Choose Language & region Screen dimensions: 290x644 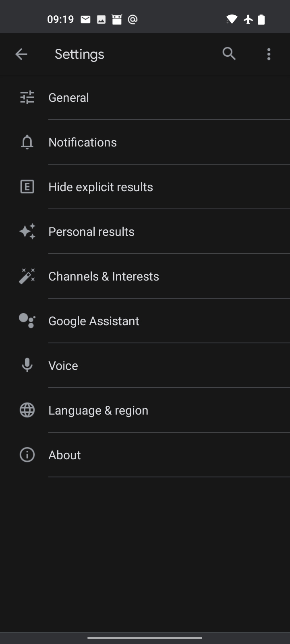98,410
